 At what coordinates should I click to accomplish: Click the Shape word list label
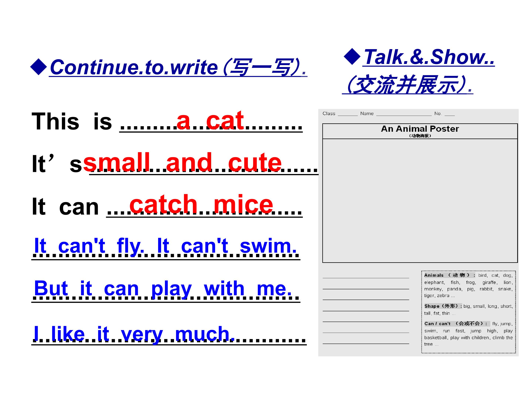click(443, 306)
